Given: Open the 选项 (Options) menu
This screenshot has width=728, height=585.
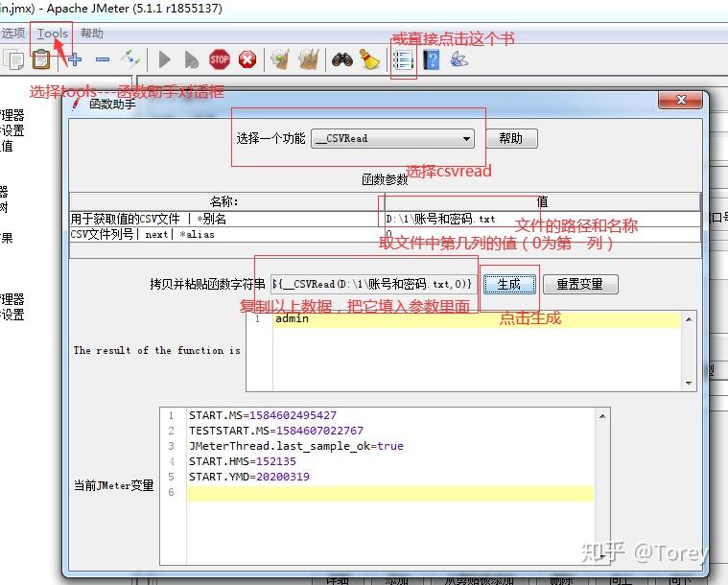Looking at the screenshot, I should 13,33.
